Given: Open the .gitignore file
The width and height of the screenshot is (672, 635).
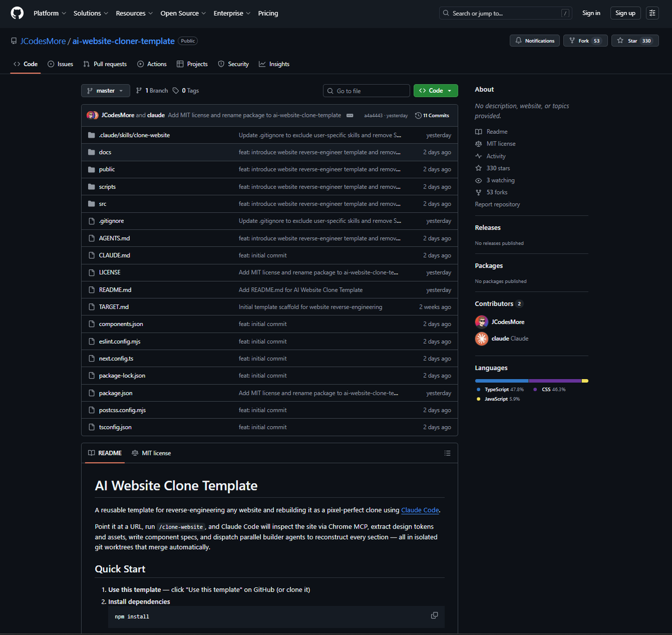Looking at the screenshot, I should pyautogui.click(x=111, y=221).
